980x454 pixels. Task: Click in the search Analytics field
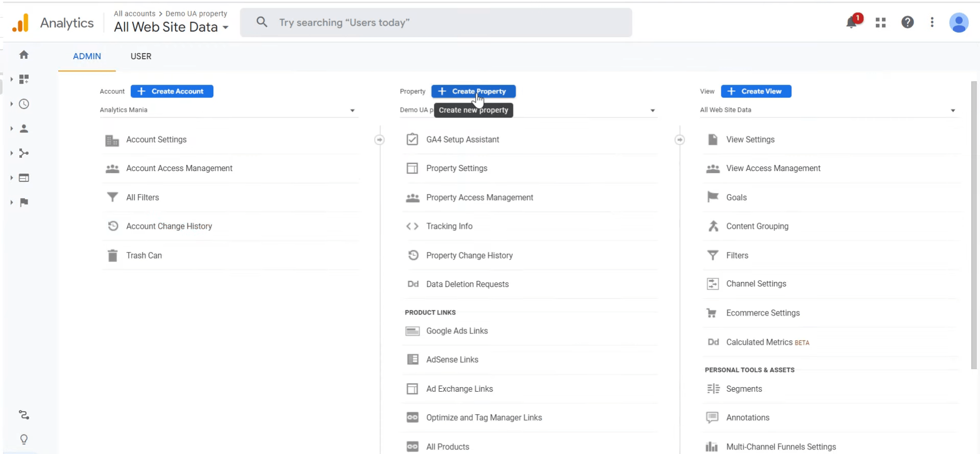pos(436,22)
